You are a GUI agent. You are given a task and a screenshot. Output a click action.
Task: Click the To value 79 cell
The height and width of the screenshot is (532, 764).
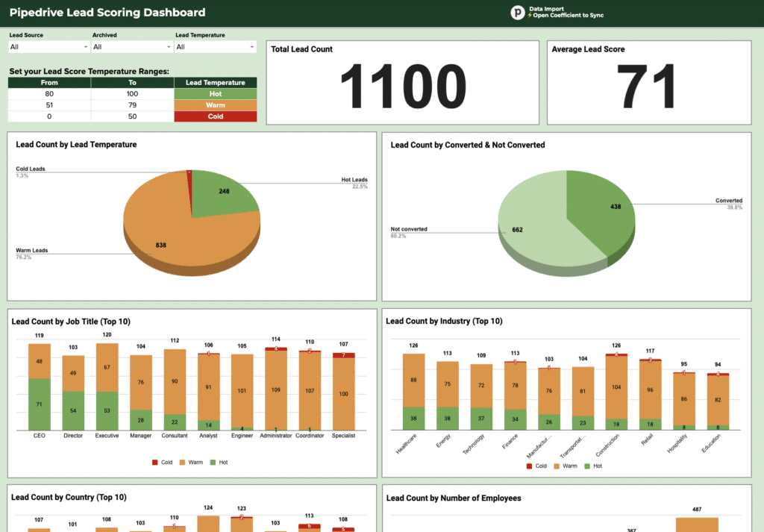(132, 105)
